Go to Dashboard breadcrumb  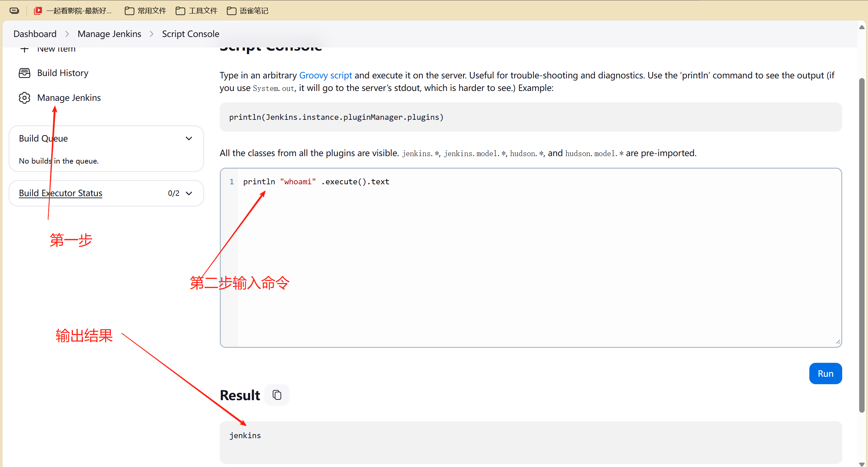[35, 34]
